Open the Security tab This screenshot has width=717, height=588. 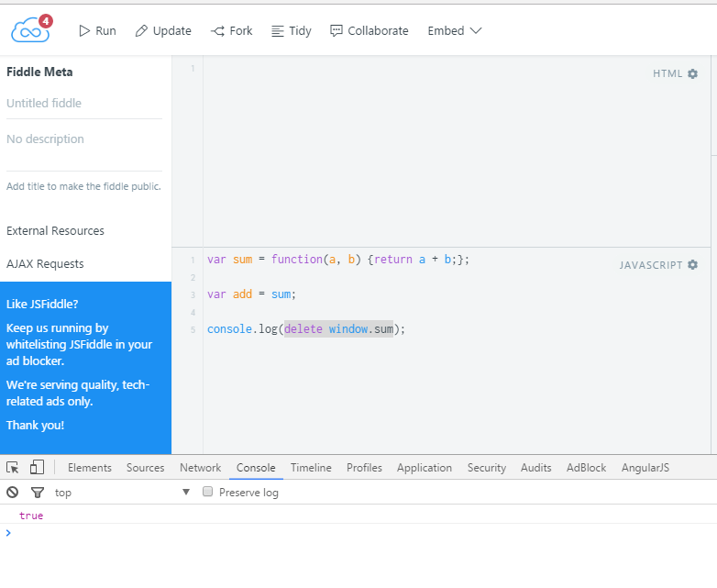point(487,468)
